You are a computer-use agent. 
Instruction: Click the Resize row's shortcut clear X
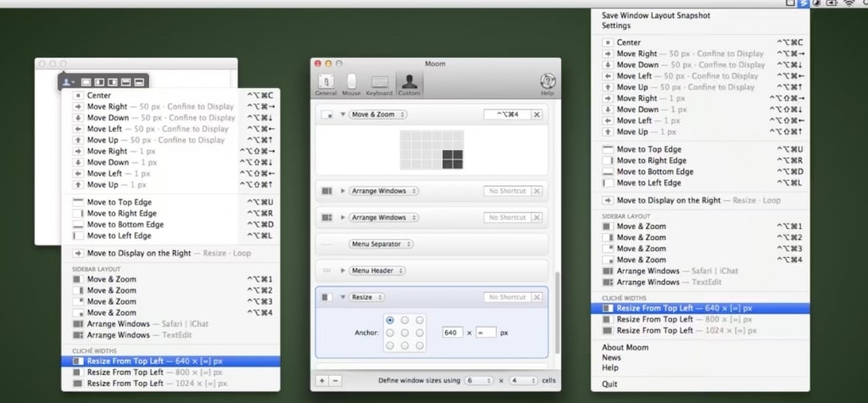537,297
